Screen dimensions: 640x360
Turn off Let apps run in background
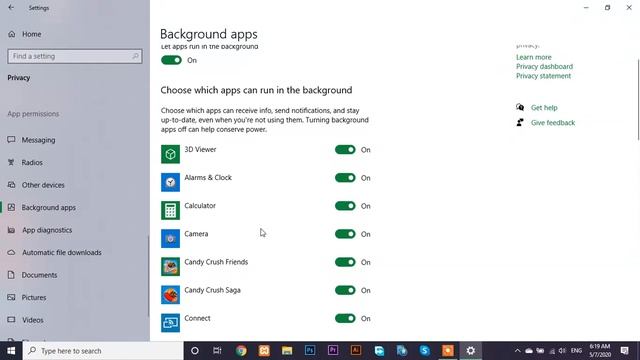pyautogui.click(x=171, y=60)
